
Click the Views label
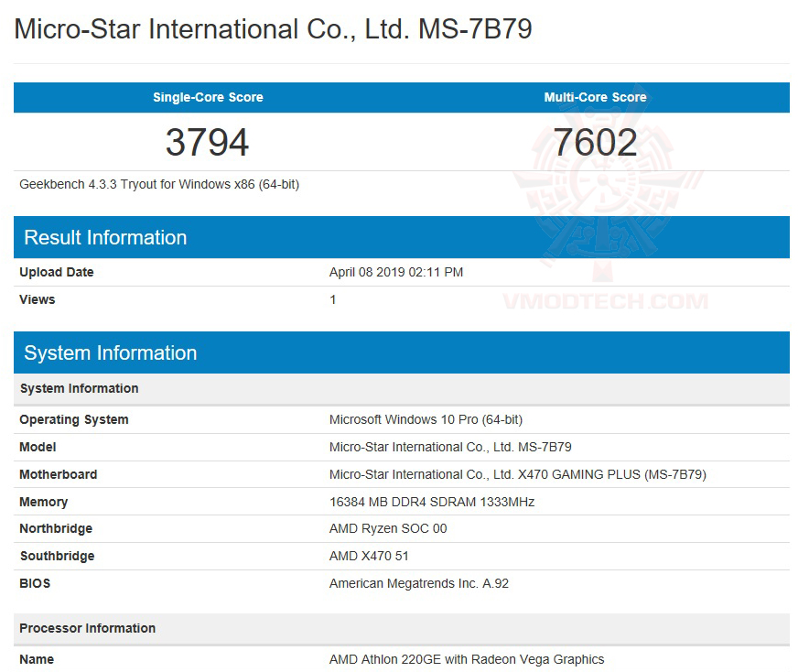point(38,299)
